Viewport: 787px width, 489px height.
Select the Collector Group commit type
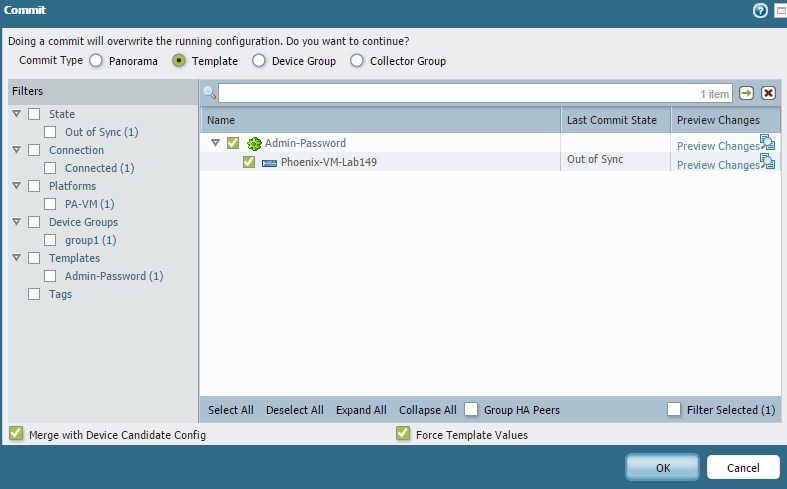pos(357,61)
